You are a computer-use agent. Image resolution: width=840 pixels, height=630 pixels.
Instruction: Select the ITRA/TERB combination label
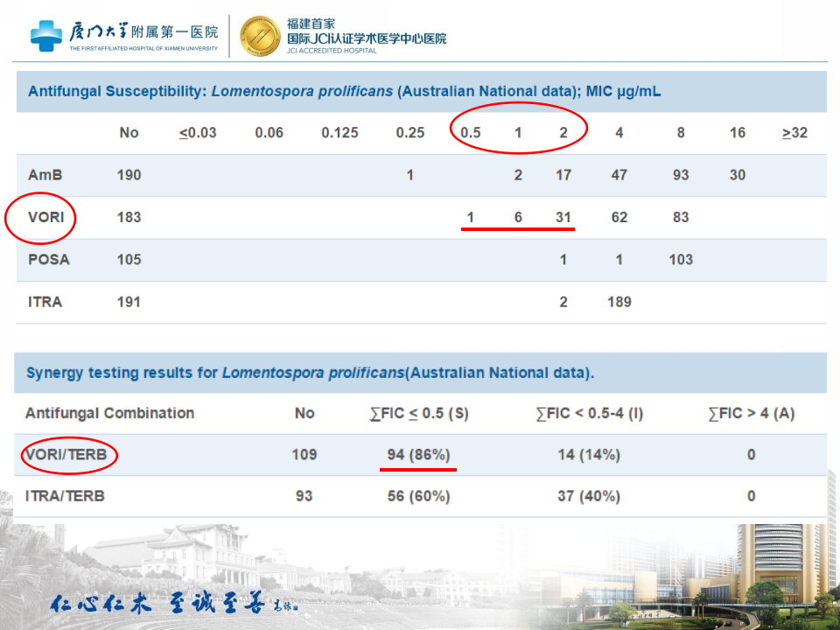point(65,496)
